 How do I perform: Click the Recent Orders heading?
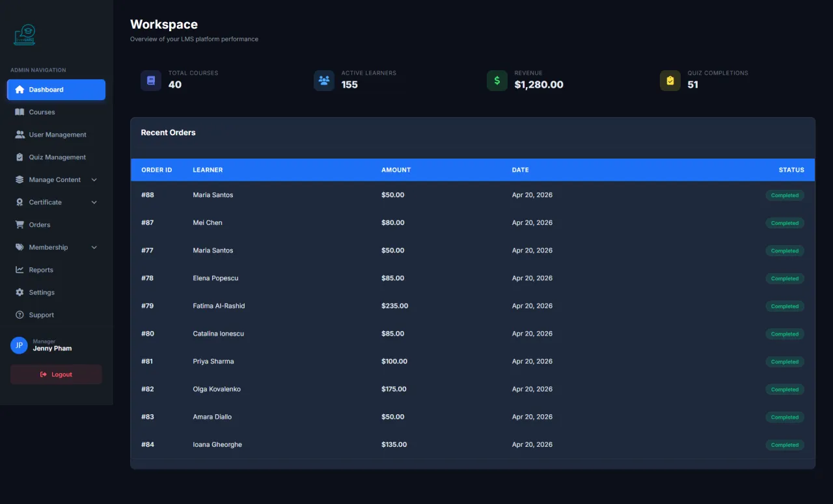pyautogui.click(x=168, y=133)
